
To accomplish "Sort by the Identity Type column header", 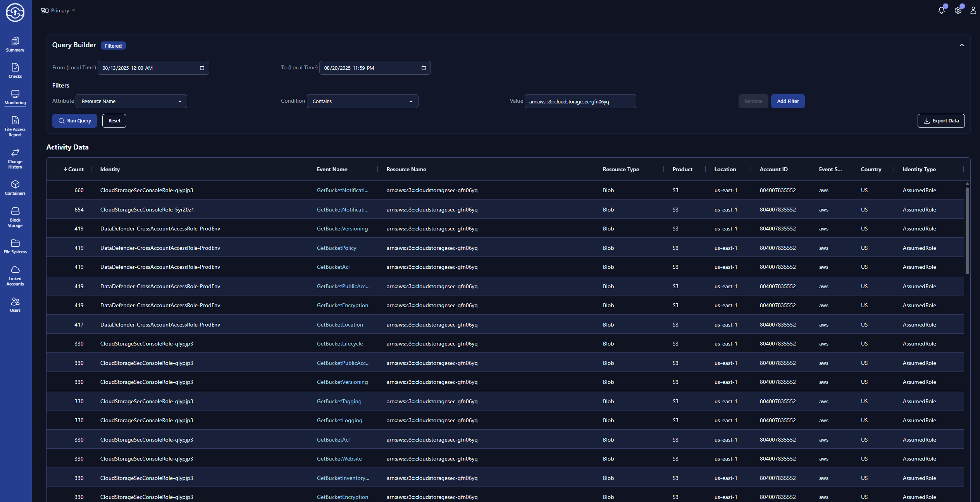I will [x=919, y=169].
